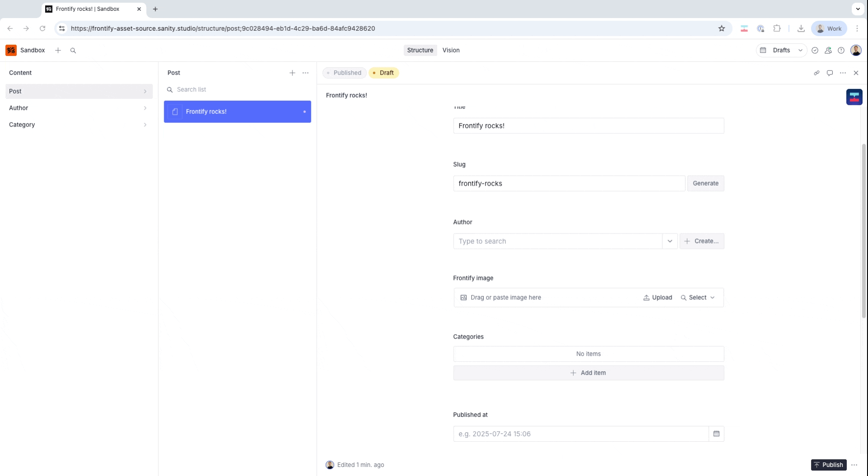
Task: Open global search magnifier in top navbar
Action: (x=73, y=50)
